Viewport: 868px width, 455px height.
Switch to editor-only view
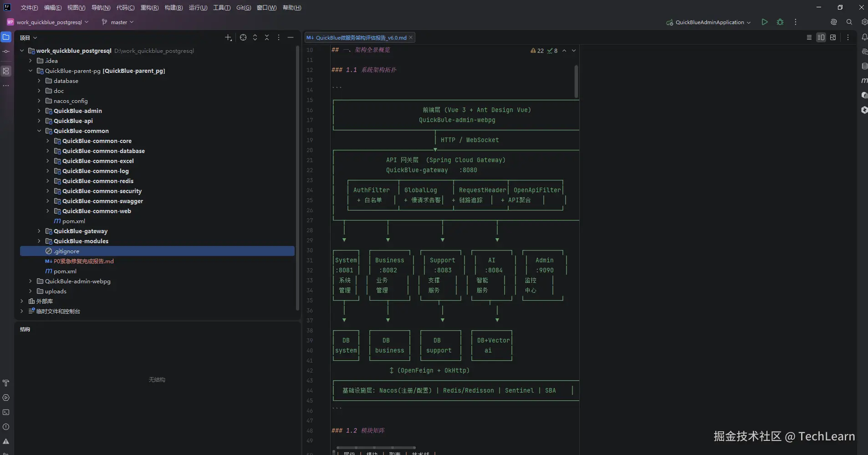[809, 37]
